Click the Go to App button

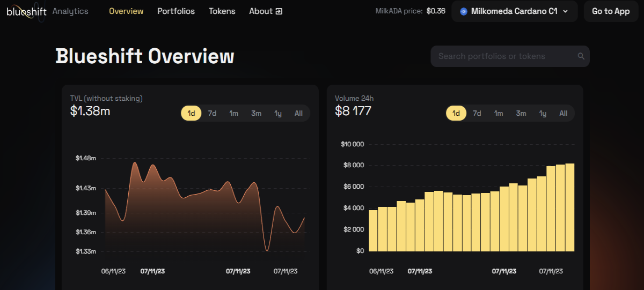coord(611,11)
